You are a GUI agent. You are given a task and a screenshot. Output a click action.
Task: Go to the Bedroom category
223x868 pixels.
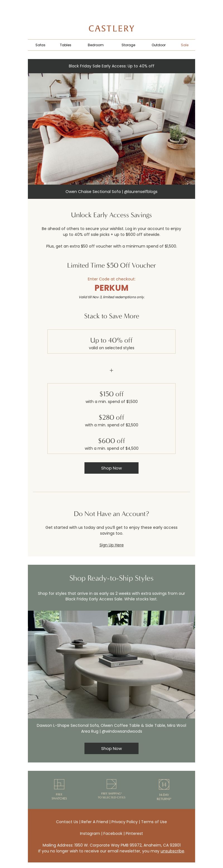96,45
